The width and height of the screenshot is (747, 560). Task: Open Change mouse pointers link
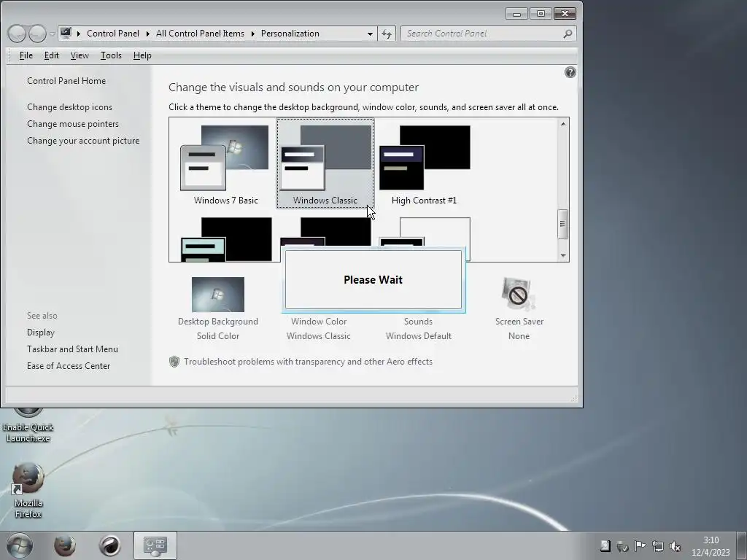(x=73, y=124)
